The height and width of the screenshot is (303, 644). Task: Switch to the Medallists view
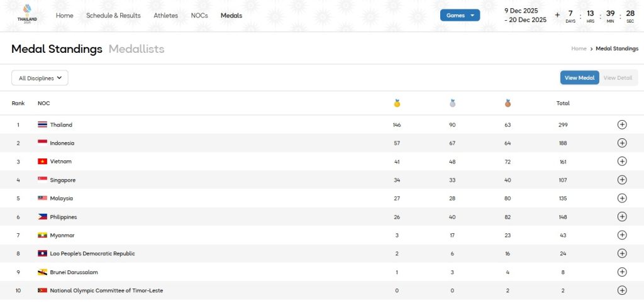[x=136, y=49]
